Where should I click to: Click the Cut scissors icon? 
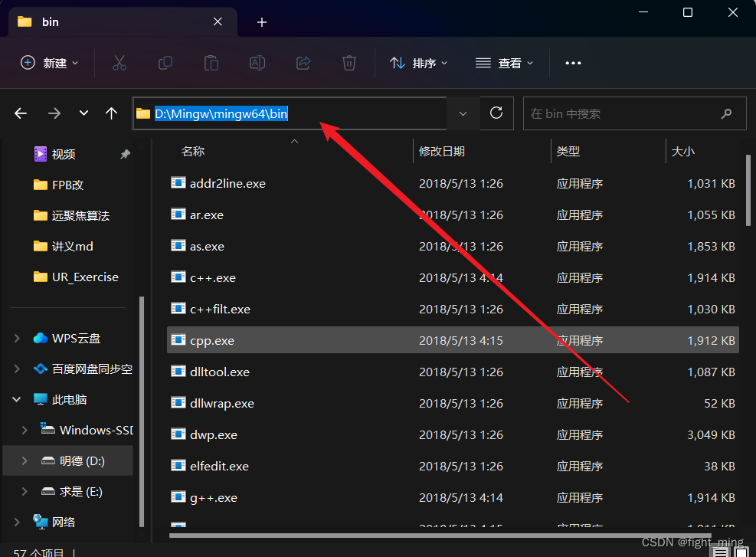[x=119, y=63]
